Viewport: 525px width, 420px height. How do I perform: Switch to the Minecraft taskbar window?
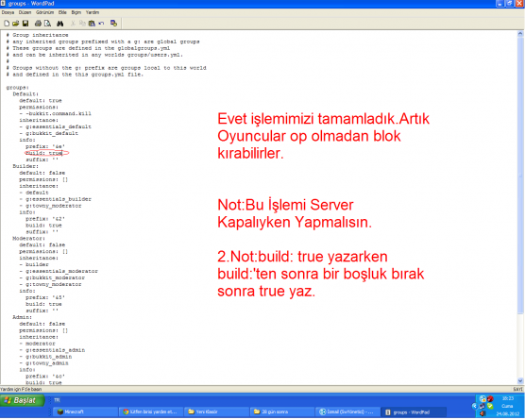(x=84, y=412)
